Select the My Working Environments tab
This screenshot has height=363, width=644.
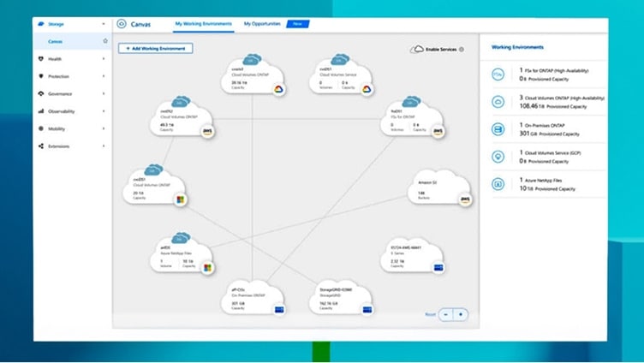point(203,24)
